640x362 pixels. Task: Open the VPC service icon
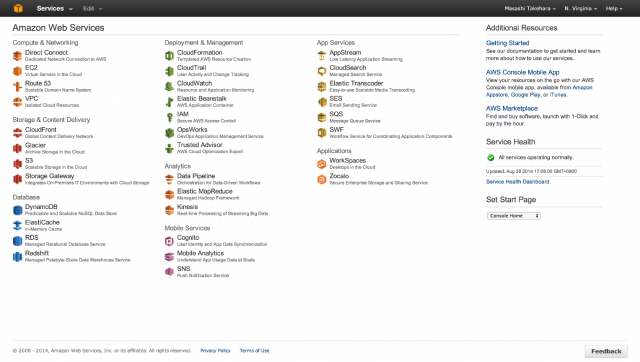tap(17, 102)
